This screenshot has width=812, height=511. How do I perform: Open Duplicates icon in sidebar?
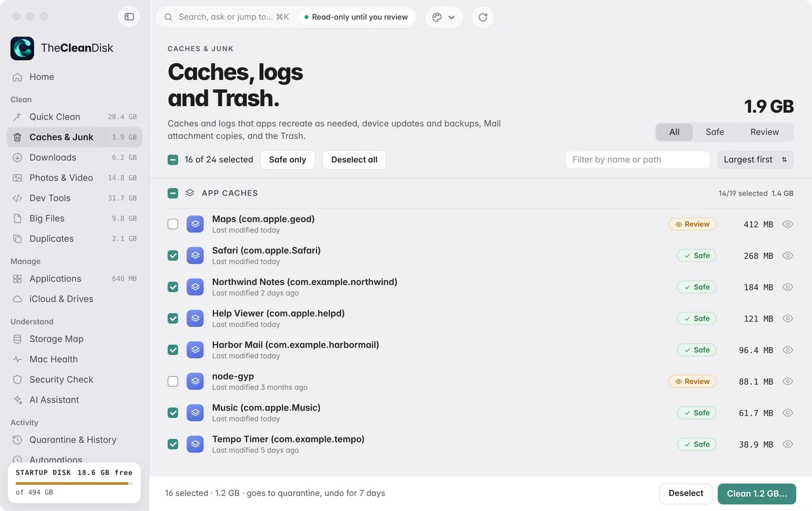point(18,238)
